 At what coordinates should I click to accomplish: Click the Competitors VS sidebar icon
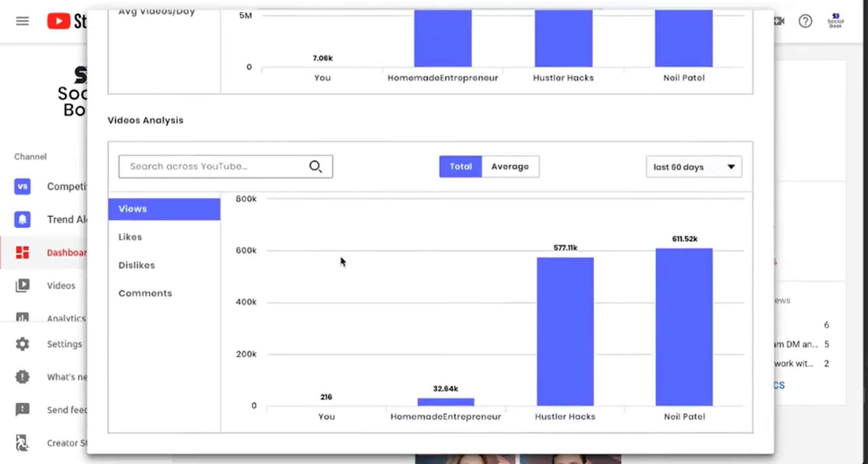point(22,186)
